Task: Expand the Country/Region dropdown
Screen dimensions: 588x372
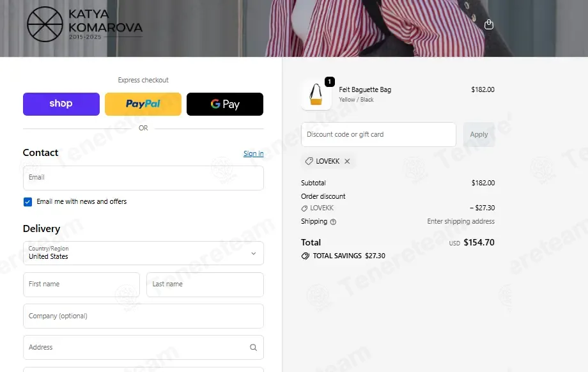Action: (x=143, y=253)
